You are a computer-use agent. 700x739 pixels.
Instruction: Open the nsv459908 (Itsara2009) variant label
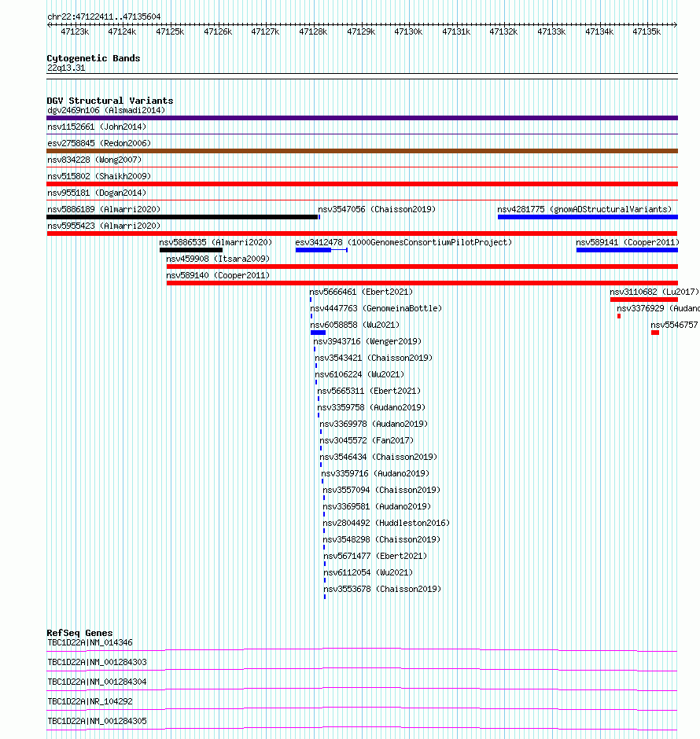click(x=218, y=259)
